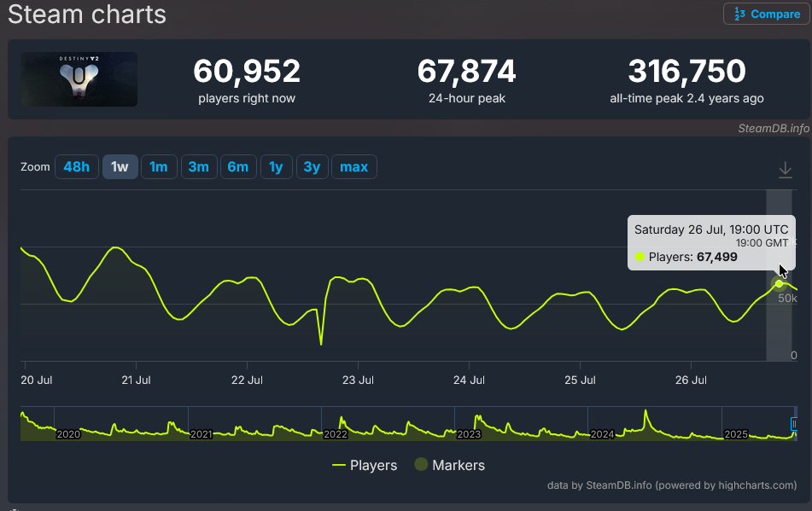Click 2020 in the navigator timeline
Image resolution: width=812 pixels, height=511 pixels.
(68, 434)
